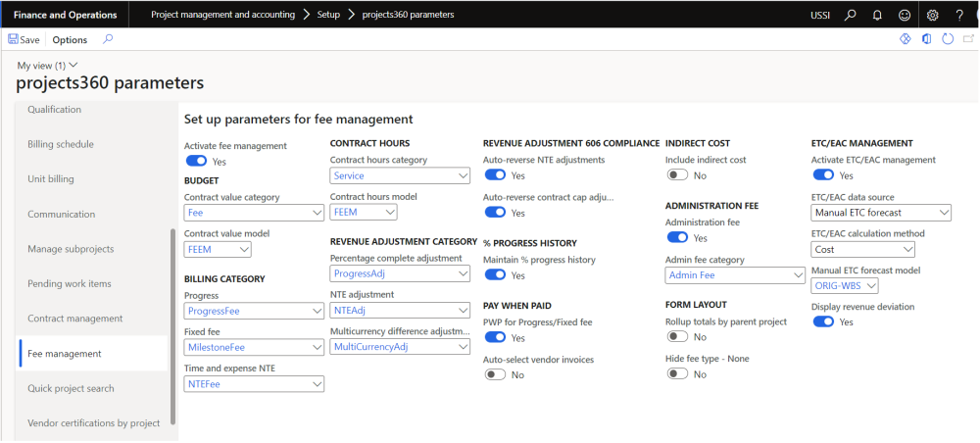Click the action pane search magnifier icon
Image resolution: width=980 pixels, height=443 pixels.
[x=108, y=39]
